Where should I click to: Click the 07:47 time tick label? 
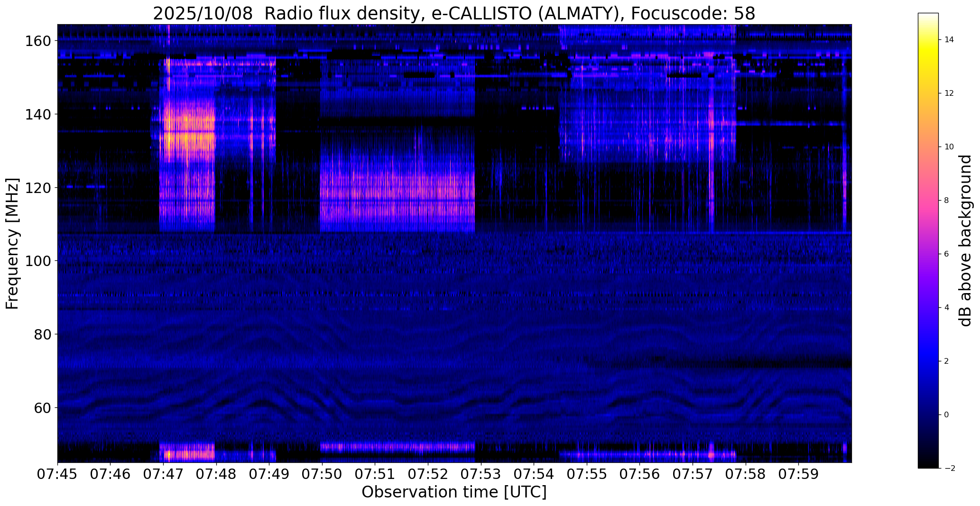pos(163,474)
